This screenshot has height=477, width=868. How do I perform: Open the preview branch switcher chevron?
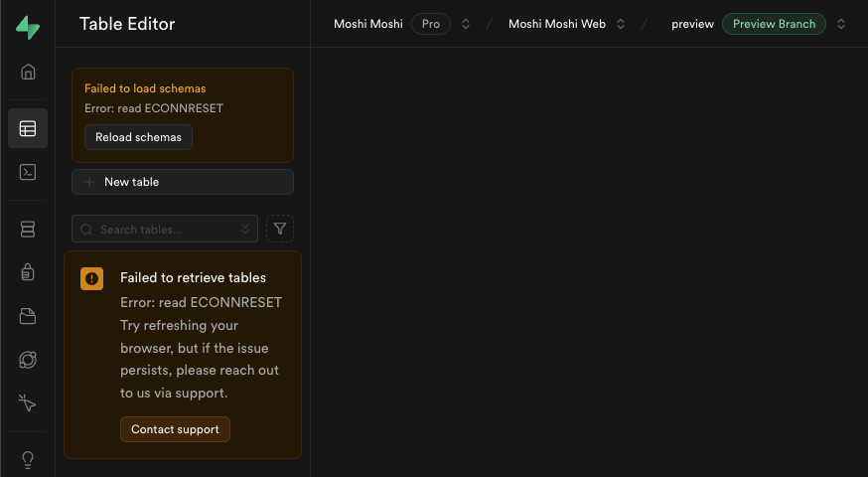(x=841, y=24)
